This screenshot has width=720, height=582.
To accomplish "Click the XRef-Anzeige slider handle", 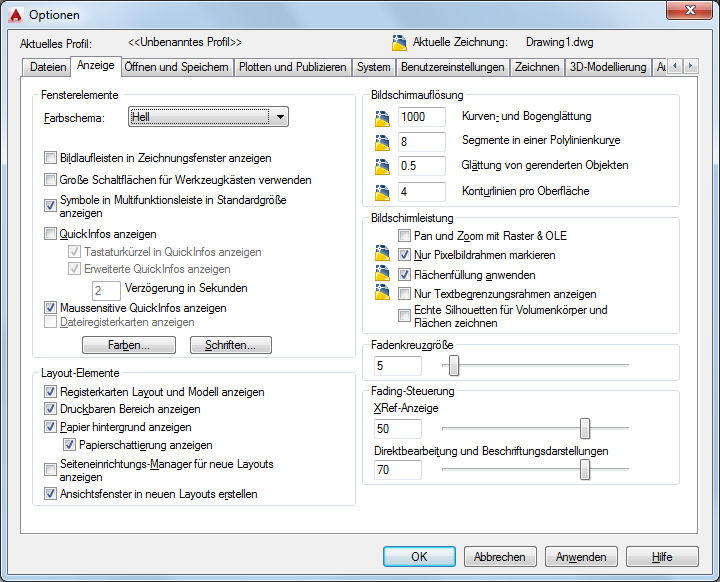I will [x=585, y=428].
